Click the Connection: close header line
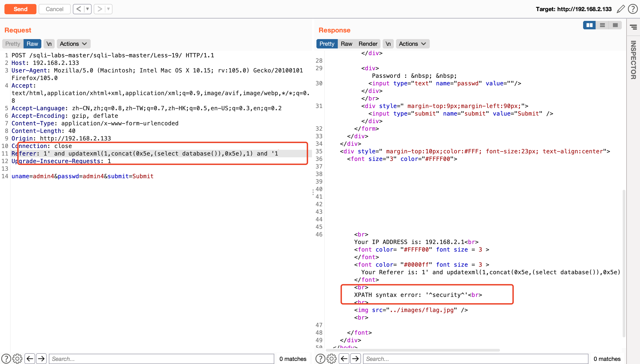 coord(42,146)
